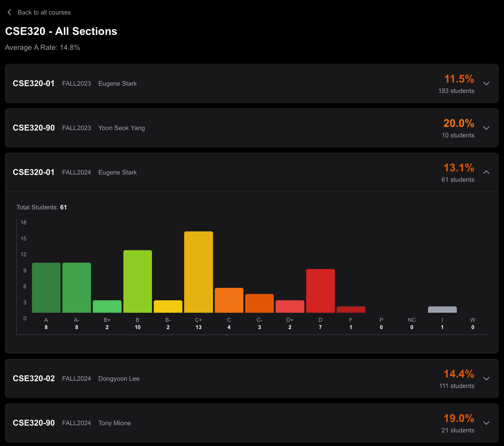Viewport: 504px width, 446px height.
Task: Click the gray I grade bar
Action: (442, 310)
